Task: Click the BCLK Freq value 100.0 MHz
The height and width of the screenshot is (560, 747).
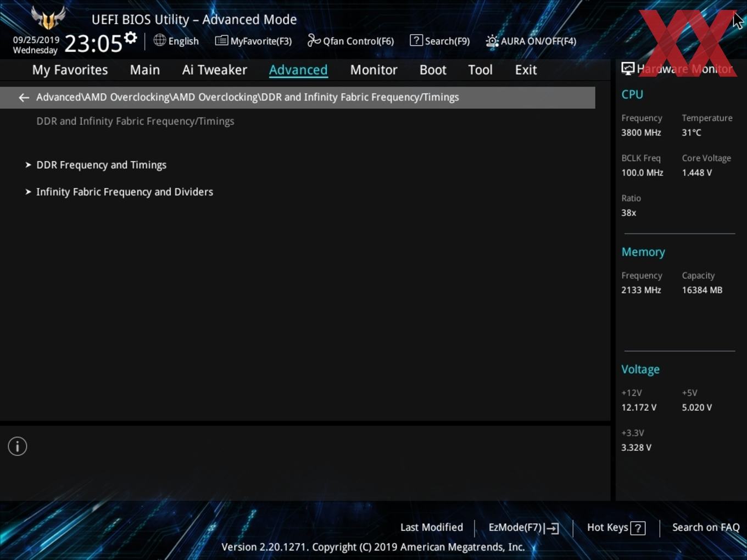Action: coord(642,172)
